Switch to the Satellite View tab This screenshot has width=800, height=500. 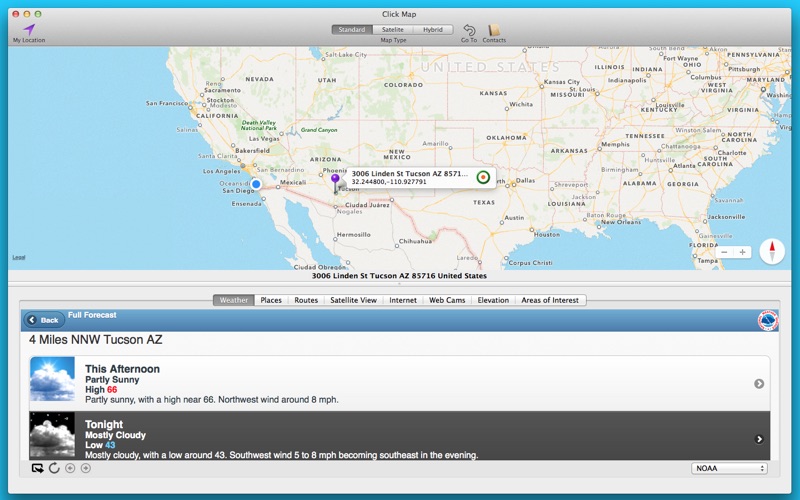pyautogui.click(x=354, y=300)
